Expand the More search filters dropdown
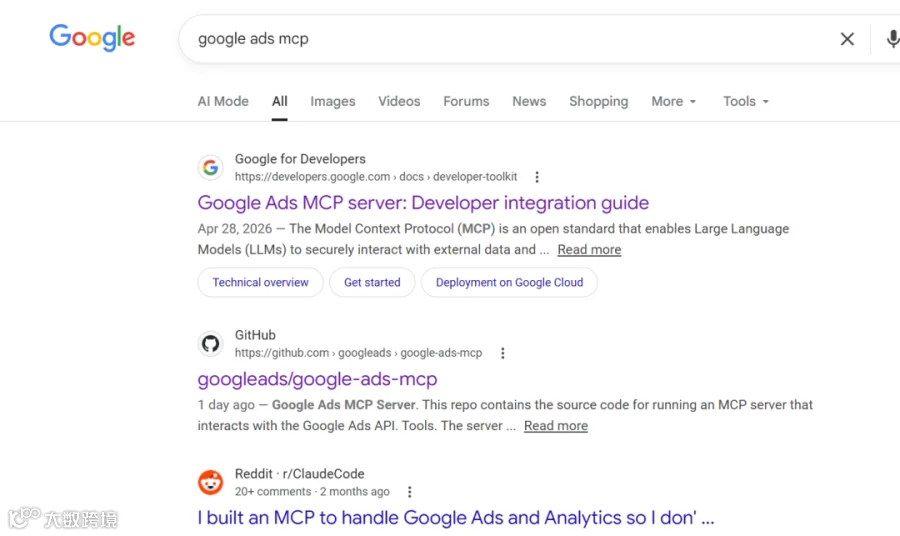This screenshot has width=900, height=536. pos(673,102)
